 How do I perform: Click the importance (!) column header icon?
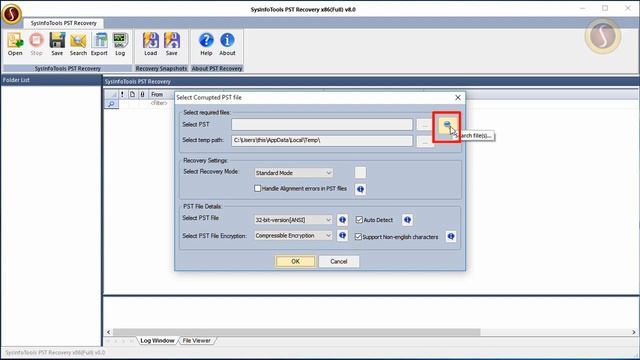(122, 94)
